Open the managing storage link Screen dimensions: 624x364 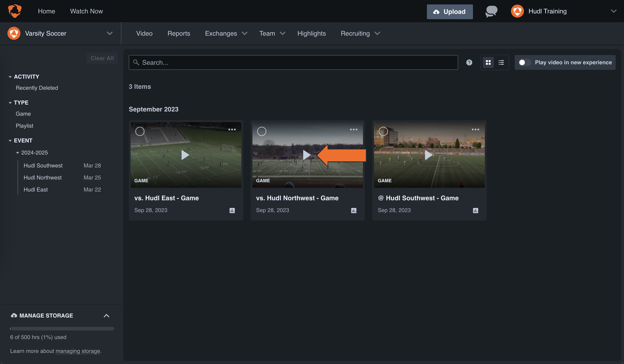click(x=78, y=351)
